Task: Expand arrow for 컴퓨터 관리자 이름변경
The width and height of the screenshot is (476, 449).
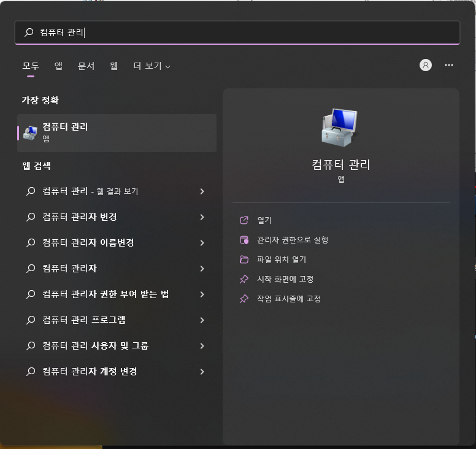Action: click(x=202, y=243)
